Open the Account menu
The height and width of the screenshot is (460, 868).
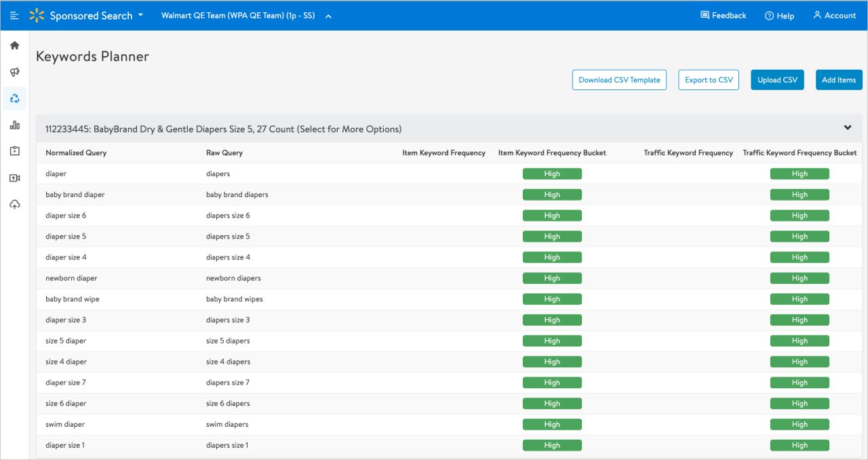pos(834,16)
